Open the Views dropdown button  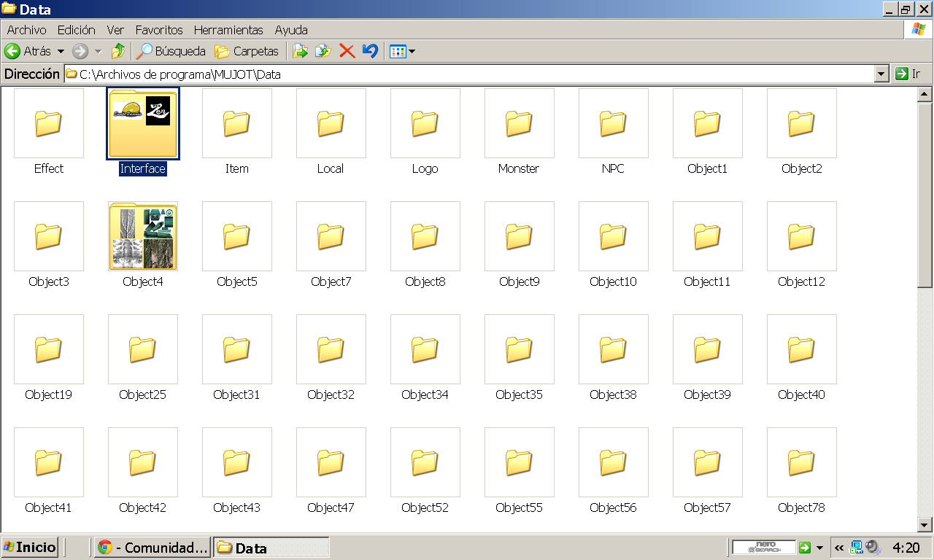coord(402,52)
